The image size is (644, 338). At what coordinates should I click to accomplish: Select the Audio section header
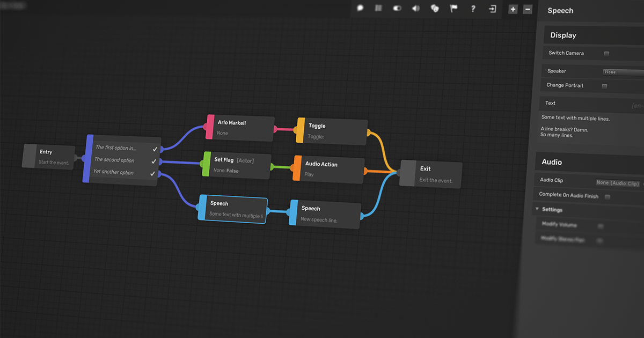pos(552,162)
